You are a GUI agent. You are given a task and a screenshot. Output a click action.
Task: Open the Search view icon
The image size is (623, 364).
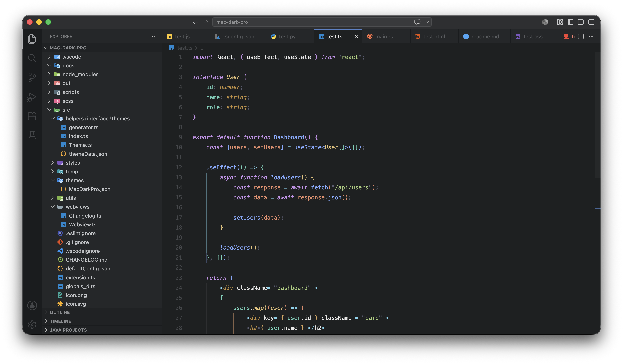[32, 58]
